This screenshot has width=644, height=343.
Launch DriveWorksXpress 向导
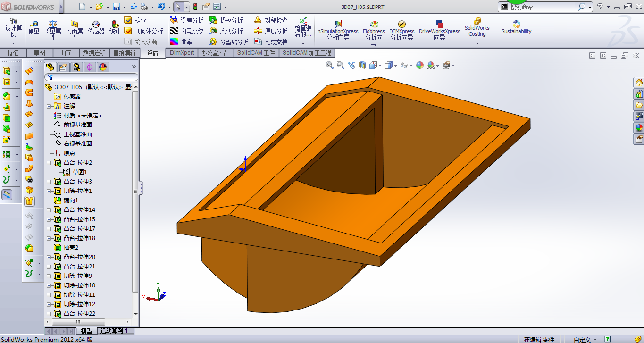(439, 30)
